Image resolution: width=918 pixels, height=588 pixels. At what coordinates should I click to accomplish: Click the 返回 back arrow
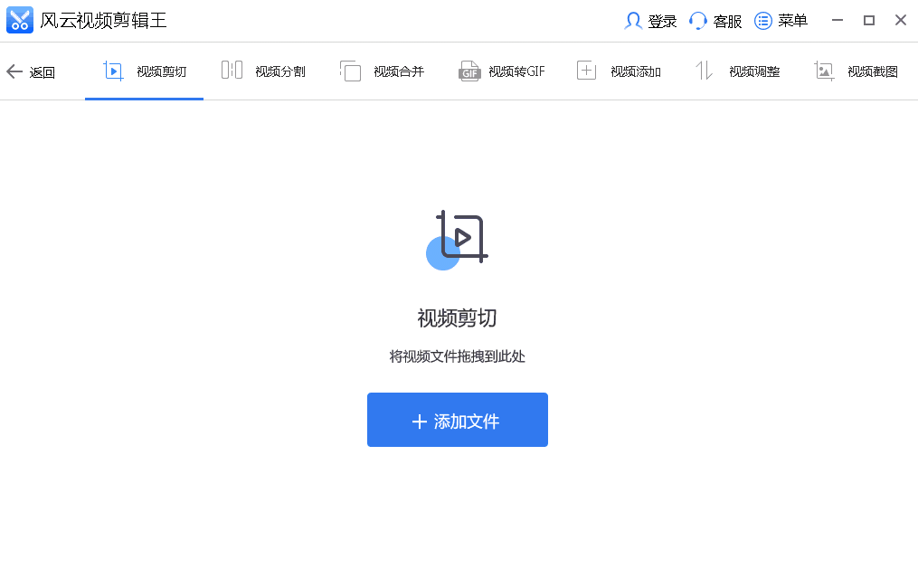click(x=14, y=71)
